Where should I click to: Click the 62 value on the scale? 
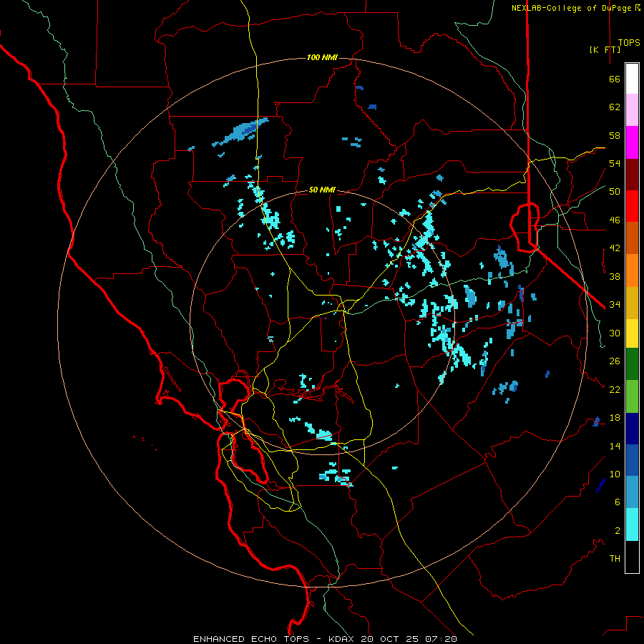pos(615,107)
